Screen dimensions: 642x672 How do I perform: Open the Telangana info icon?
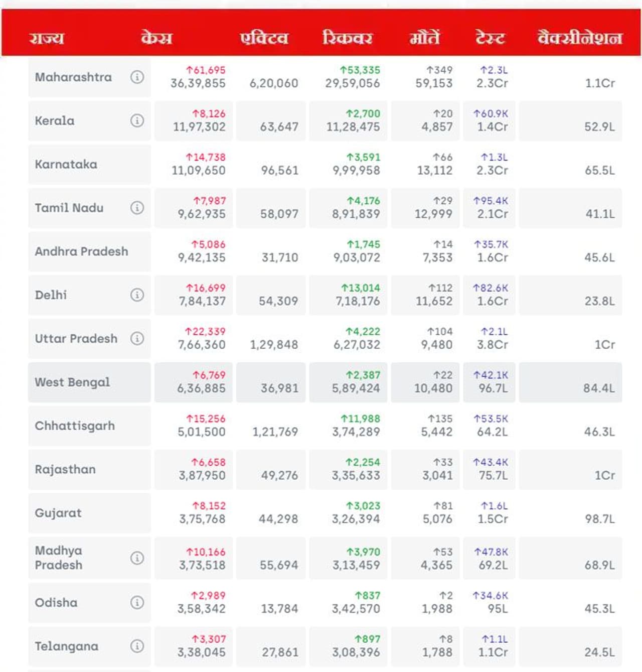[137, 645]
